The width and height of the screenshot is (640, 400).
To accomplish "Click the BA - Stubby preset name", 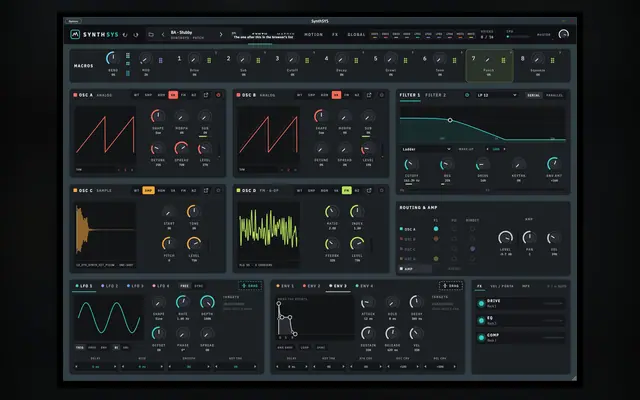I will [x=181, y=32].
